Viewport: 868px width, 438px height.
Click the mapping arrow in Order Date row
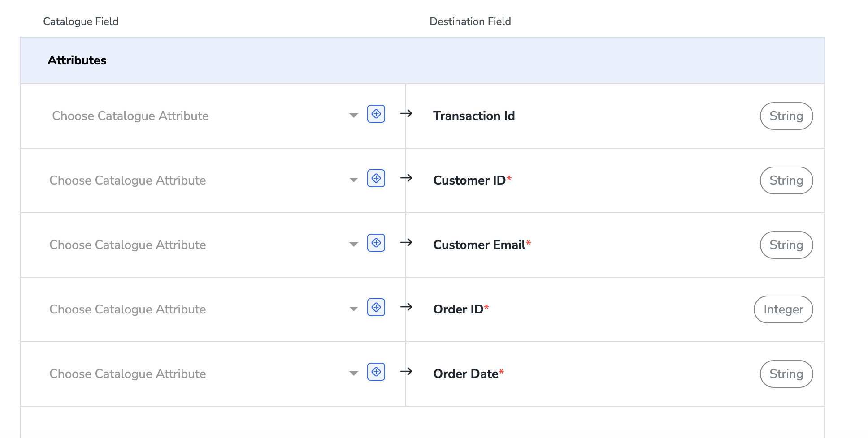click(406, 372)
